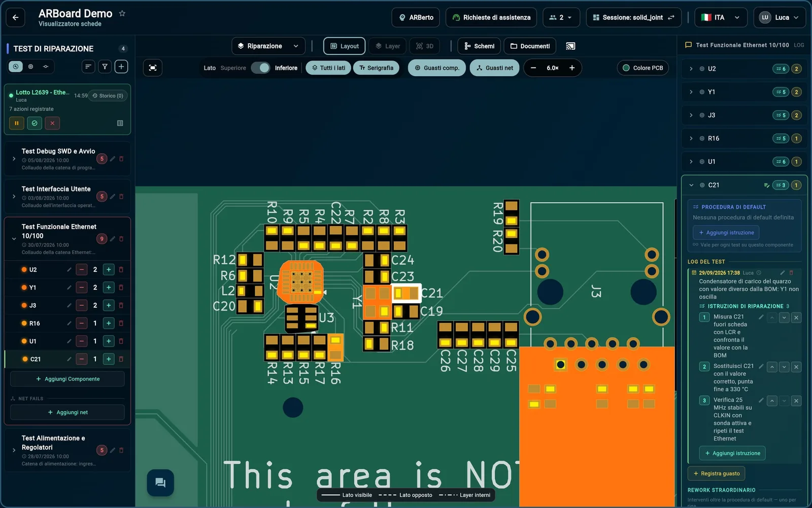Move instruction 3 Verifica 25 MHz up
The width and height of the screenshot is (812, 508).
[772, 401]
